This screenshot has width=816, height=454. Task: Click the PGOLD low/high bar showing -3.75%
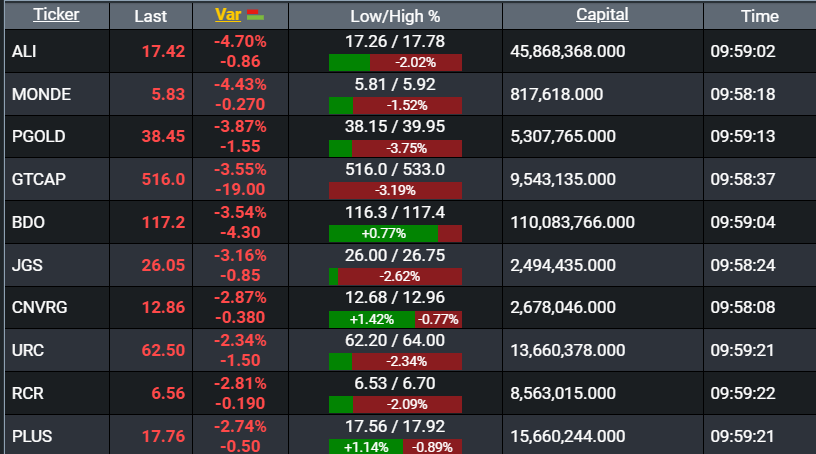click(x=396, y=148)
